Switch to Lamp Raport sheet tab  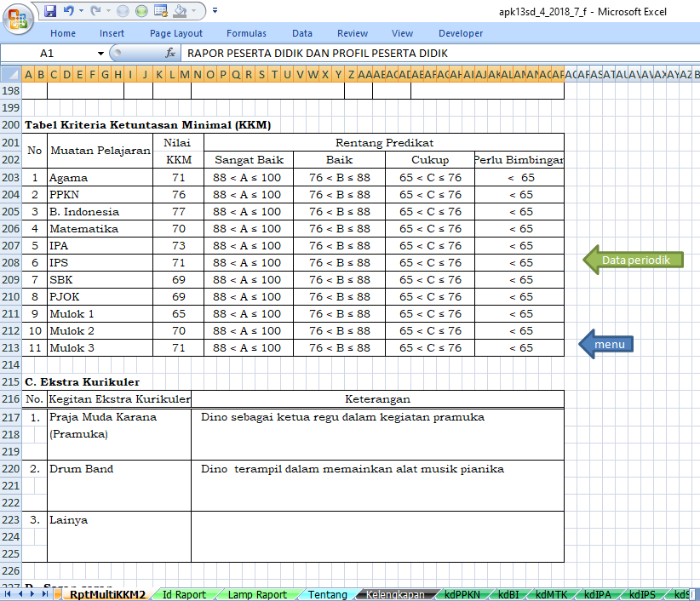pos(257,595)
